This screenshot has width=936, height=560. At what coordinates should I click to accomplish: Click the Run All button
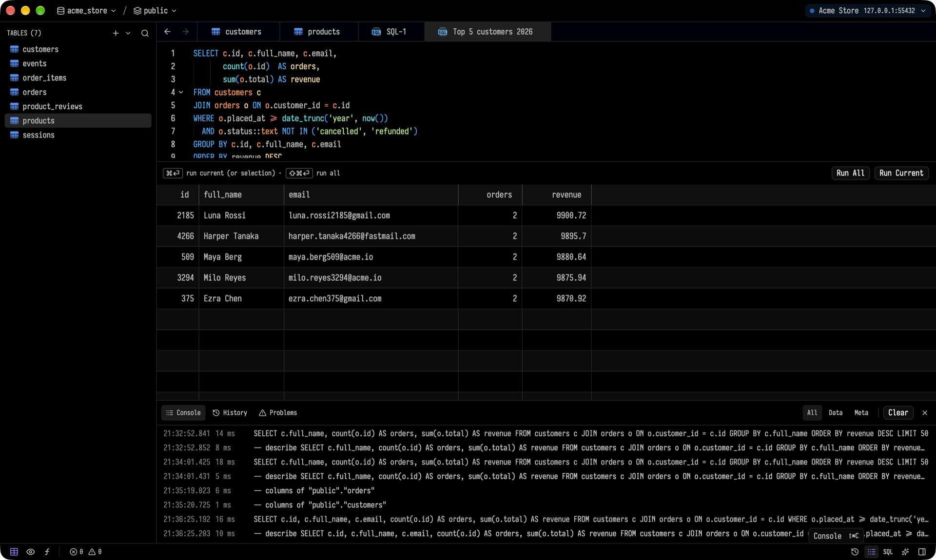(850, 173)
